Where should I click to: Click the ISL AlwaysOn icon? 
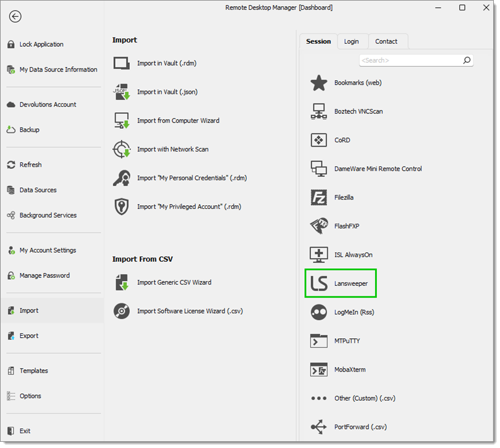pos(319,255)
